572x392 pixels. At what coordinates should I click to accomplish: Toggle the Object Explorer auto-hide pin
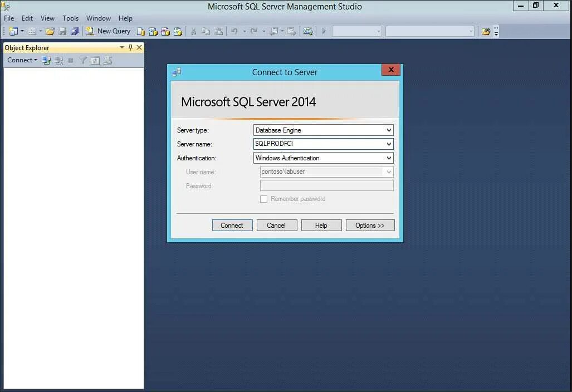[x=130, y=47]
